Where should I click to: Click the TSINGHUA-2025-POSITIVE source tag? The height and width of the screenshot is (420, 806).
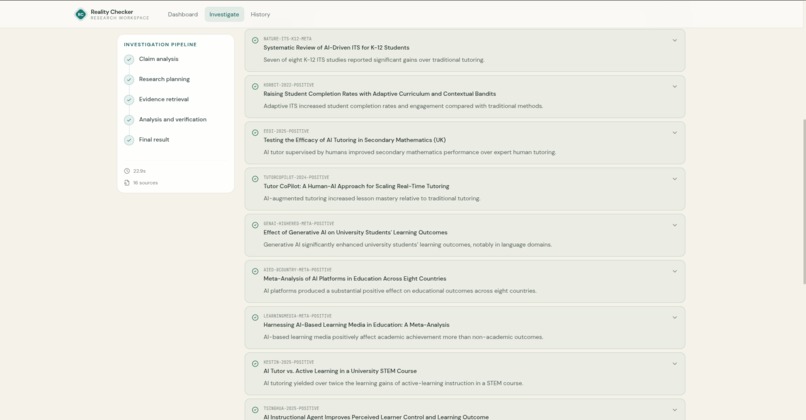click(291, 409)
